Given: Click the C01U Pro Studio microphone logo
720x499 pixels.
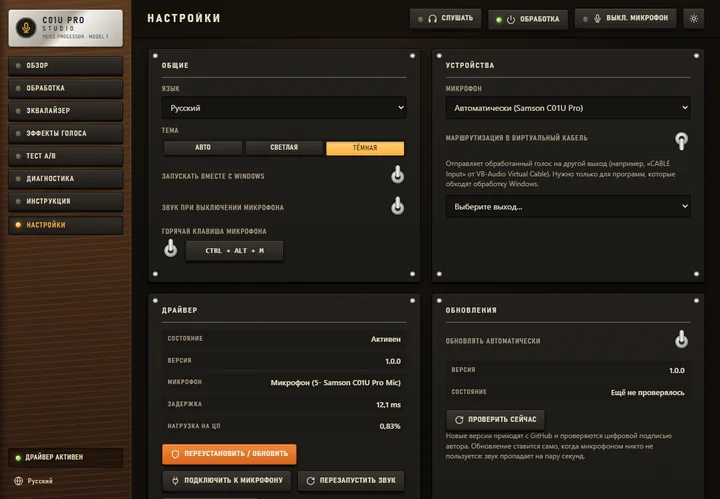Looking at the screenshot, I should tap(26, 28).
